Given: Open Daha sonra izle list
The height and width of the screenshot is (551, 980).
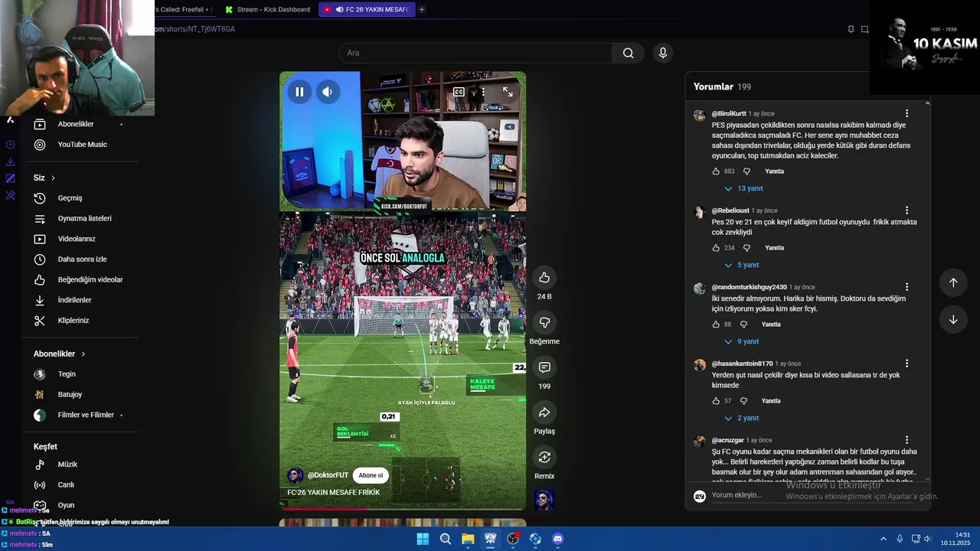Looking at the screenshot, I should coord(80,259).
